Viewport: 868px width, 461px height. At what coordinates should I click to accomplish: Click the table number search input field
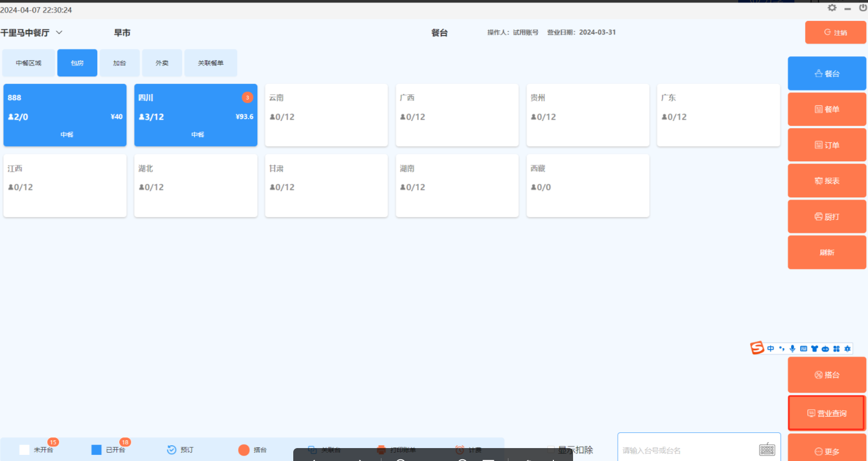point(688,450)
